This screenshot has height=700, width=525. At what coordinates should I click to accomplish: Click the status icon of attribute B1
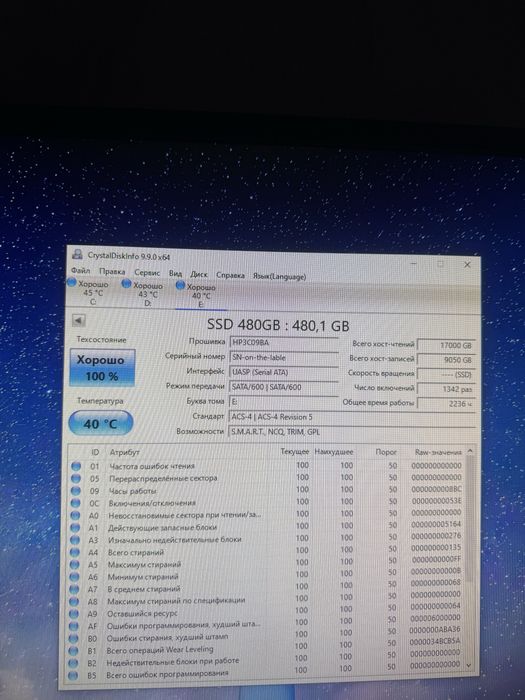click(73, 651)
